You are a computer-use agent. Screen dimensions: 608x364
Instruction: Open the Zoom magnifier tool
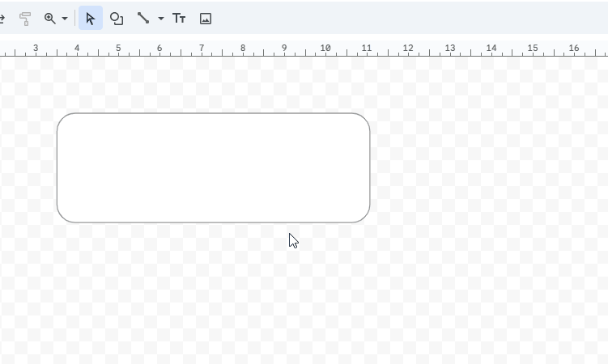tap(50, 18)
